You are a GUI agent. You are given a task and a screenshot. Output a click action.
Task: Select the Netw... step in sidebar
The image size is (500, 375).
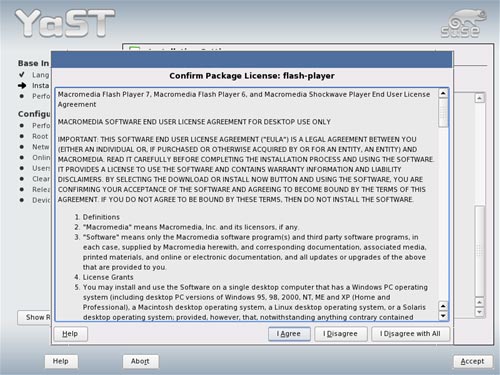click(41, 147)
